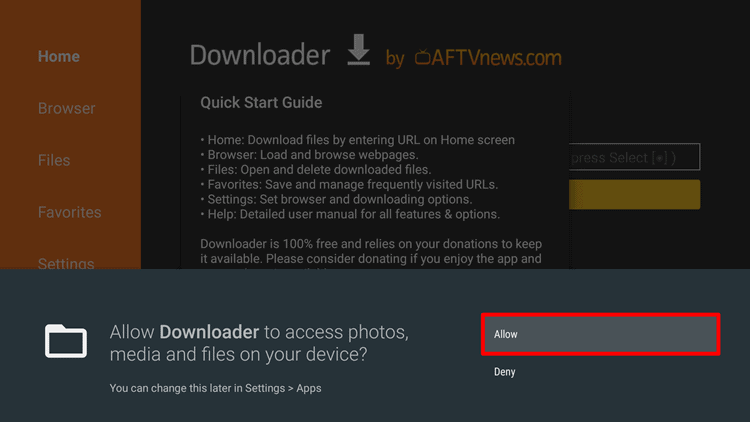Switch to the Browser sidebar item
Image resolution: width=750 pixels, height=422 pixels.
67,108
